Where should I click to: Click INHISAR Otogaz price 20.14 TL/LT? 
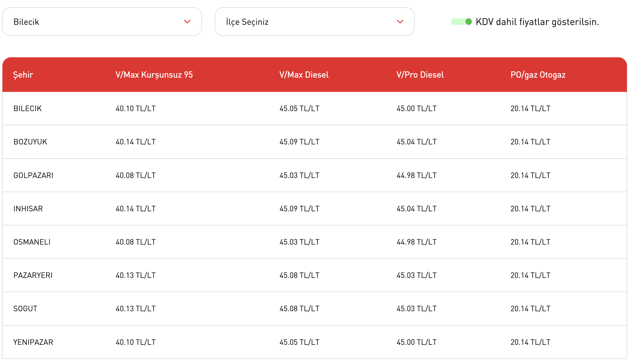pyautogui.click(x=530, y=209)
